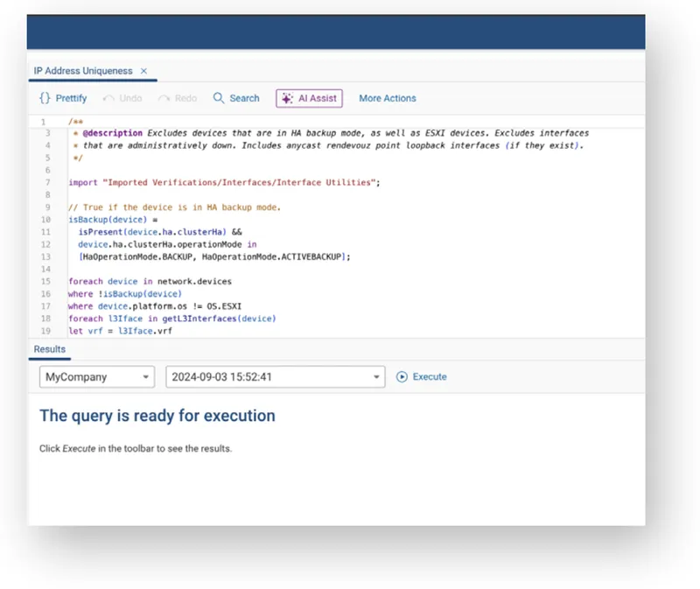Click the Execute text label

point(430,377)
